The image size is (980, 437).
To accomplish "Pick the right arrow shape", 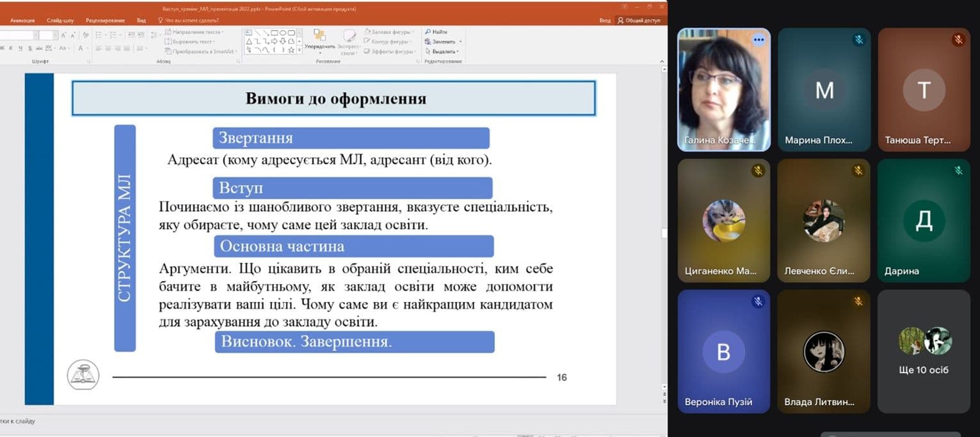I will pos(274,41).
